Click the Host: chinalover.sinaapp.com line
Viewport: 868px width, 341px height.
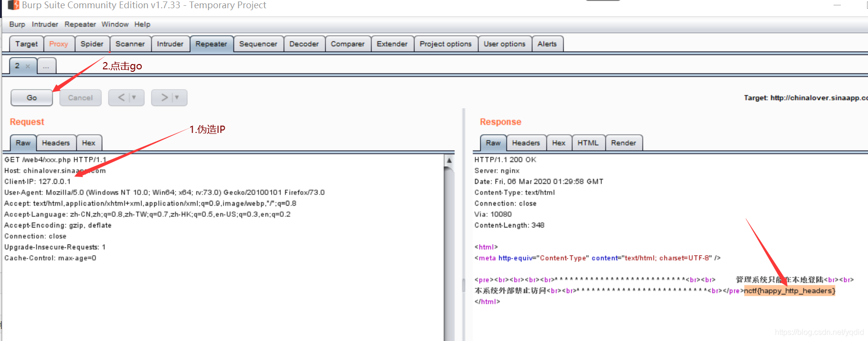pos(55,171)
